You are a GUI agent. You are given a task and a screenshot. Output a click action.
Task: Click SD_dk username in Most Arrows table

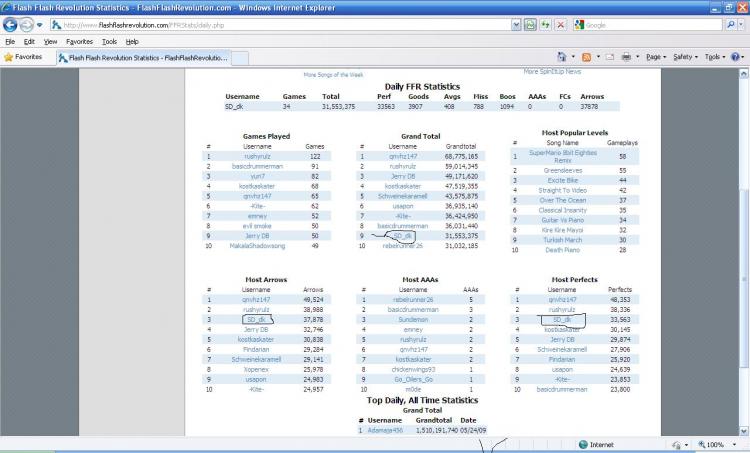pyautogui.click(x=256, y=320)
